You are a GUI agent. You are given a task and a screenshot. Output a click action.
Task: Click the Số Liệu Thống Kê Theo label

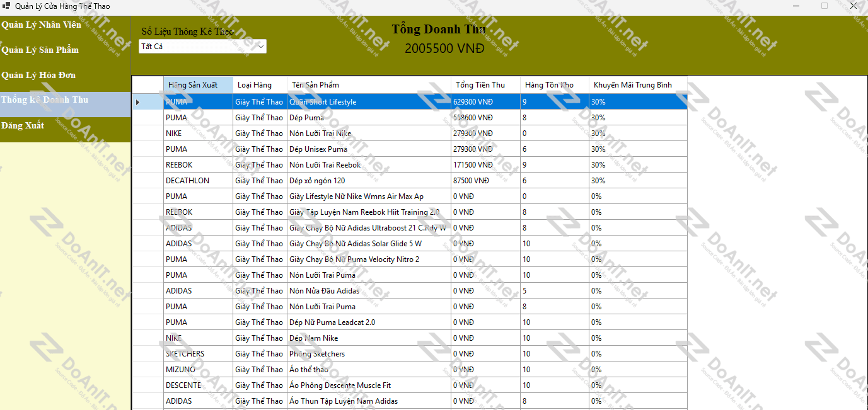187,31
